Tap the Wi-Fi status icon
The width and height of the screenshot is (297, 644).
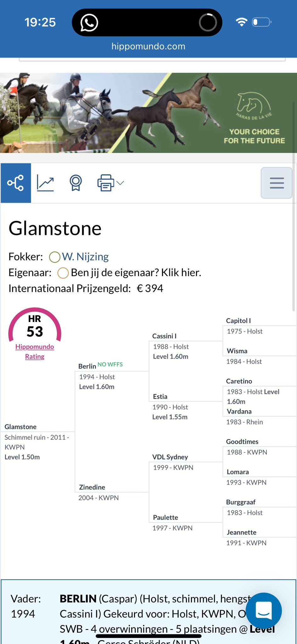pos(242,22)
